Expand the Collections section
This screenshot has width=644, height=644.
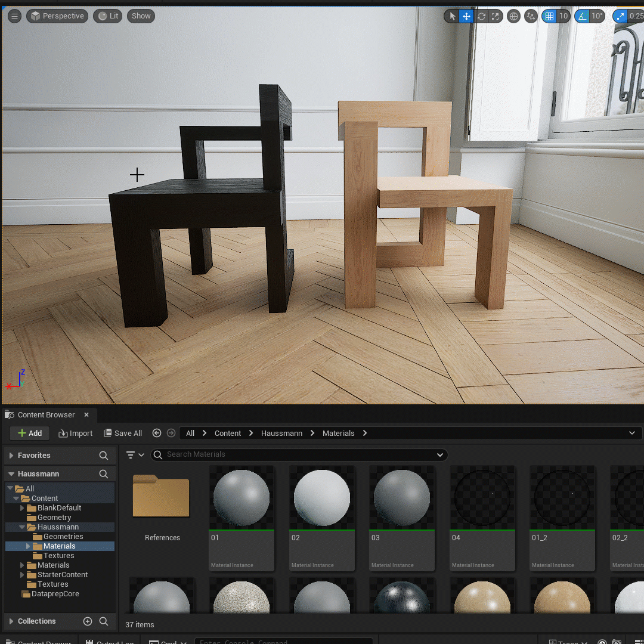click(11, 621)
